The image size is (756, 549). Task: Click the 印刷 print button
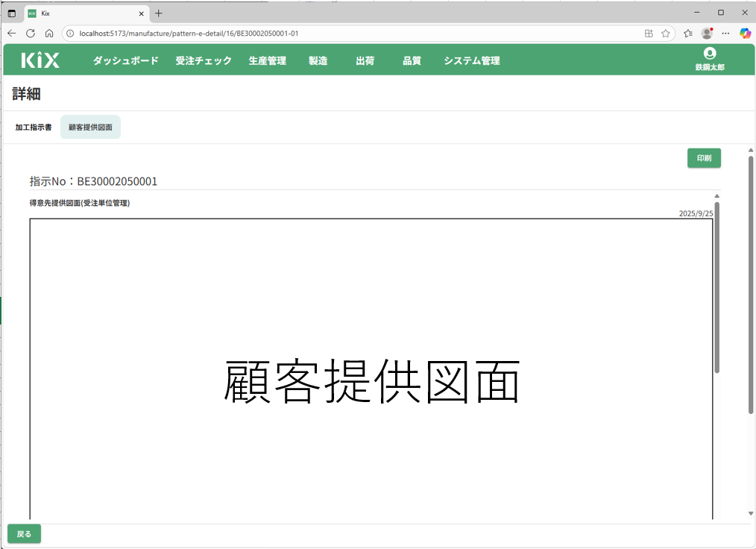[703, 158]
